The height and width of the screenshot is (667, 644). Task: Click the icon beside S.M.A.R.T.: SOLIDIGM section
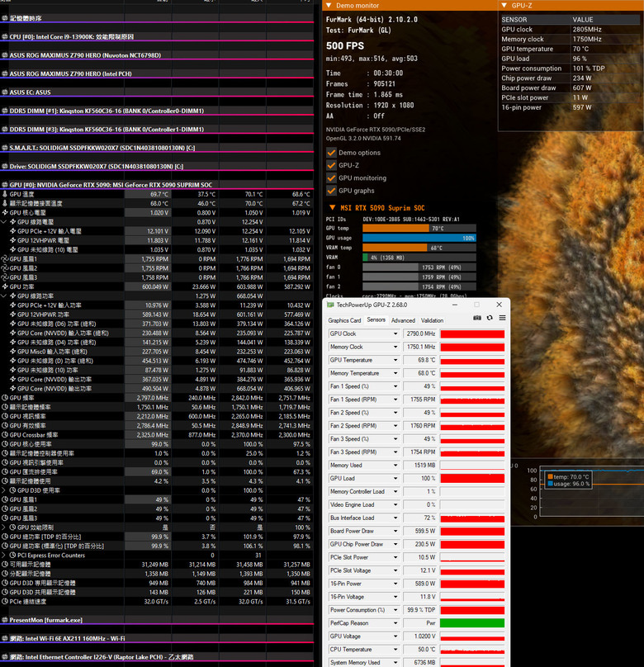(x=5, y=148)
